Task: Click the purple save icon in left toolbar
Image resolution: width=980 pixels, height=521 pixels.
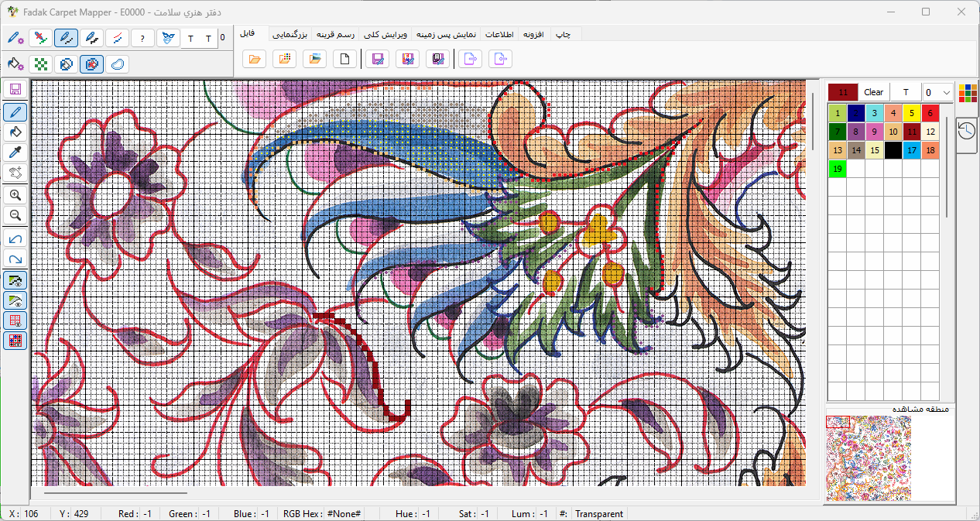Action: click(15, 88)
